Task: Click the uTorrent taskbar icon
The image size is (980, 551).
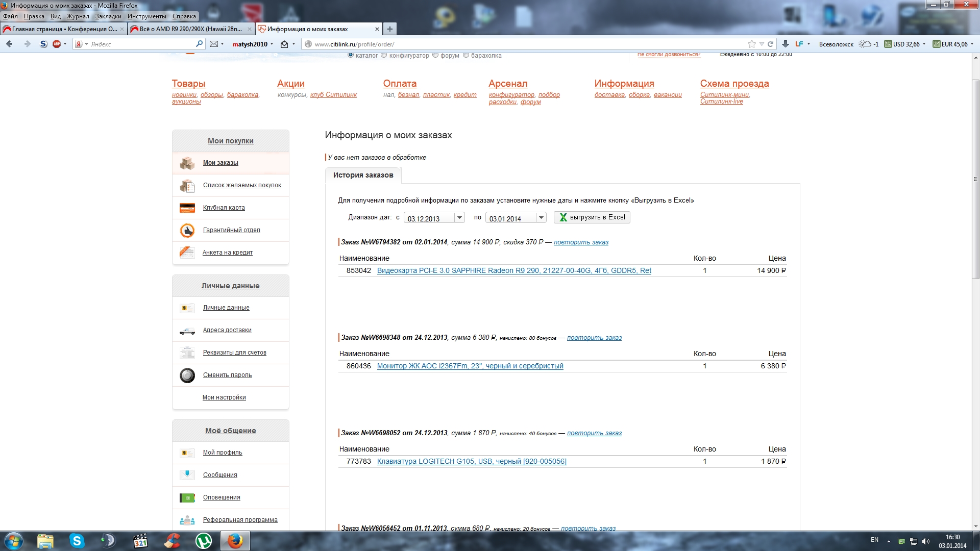Action: pos(204,541)
